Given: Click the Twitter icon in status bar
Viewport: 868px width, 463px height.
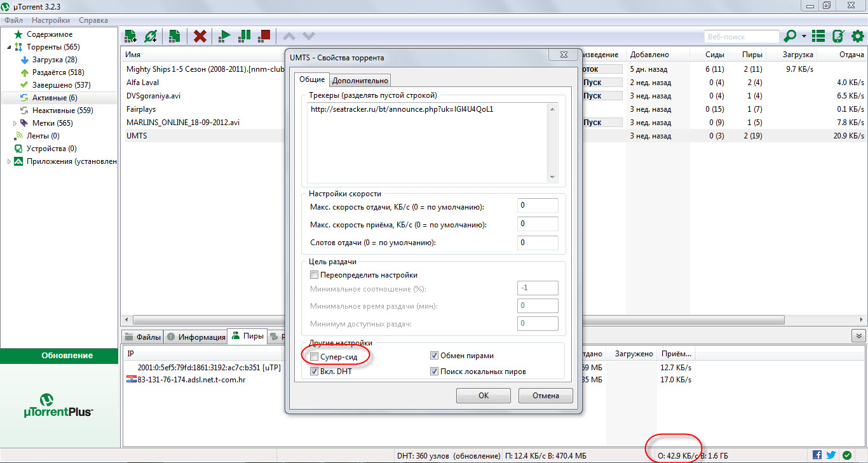Looking at the screenshot, I should (x=831, y=455).
